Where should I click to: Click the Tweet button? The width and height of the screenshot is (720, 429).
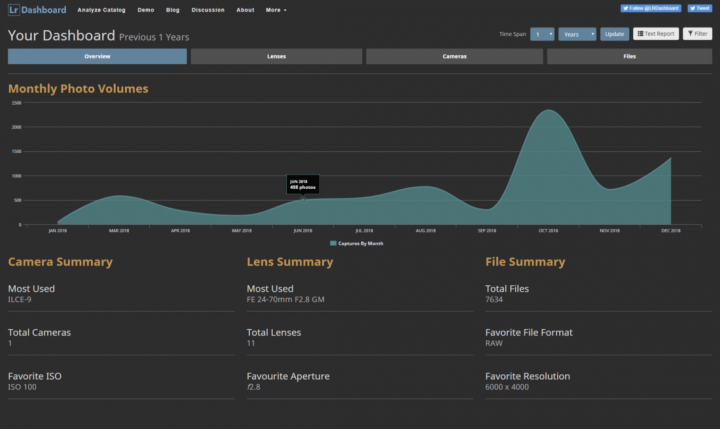pyautogui.click(x=699, y=8)
